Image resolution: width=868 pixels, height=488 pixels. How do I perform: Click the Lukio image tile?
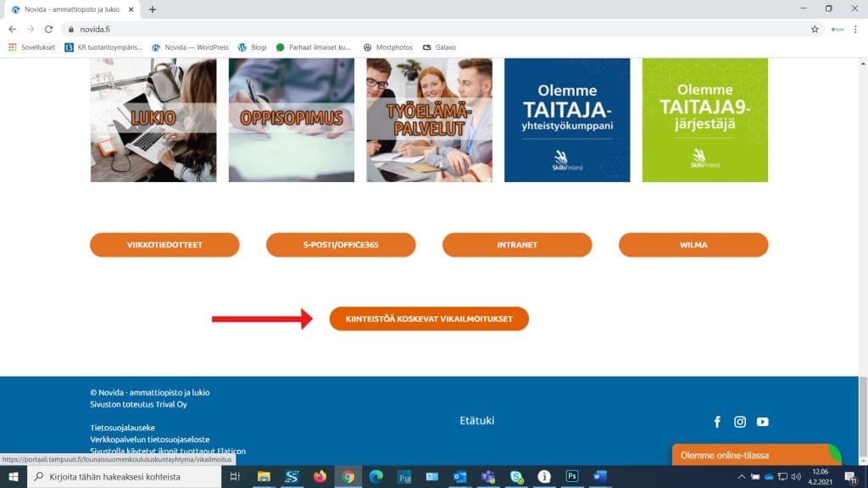(x=153, y=119)
